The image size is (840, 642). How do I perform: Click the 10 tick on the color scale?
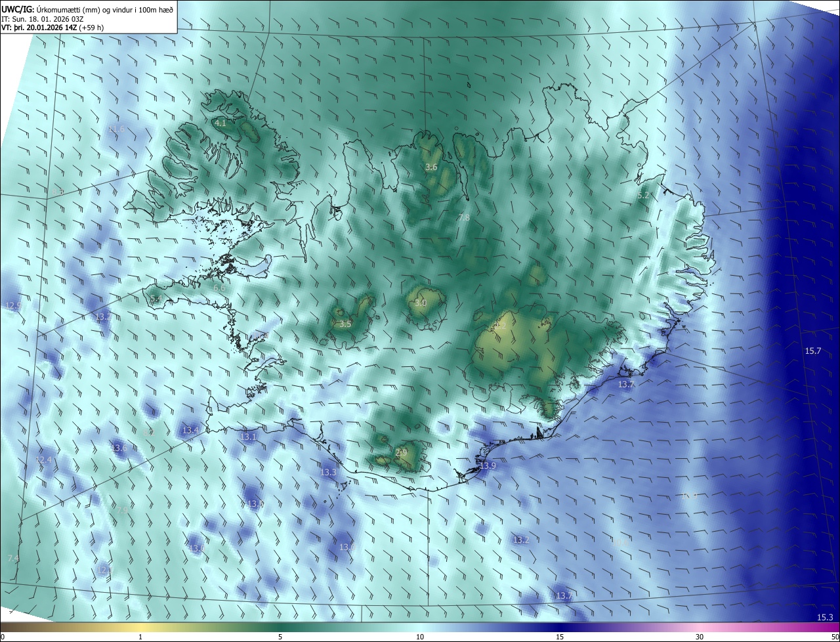click(420, 637)
